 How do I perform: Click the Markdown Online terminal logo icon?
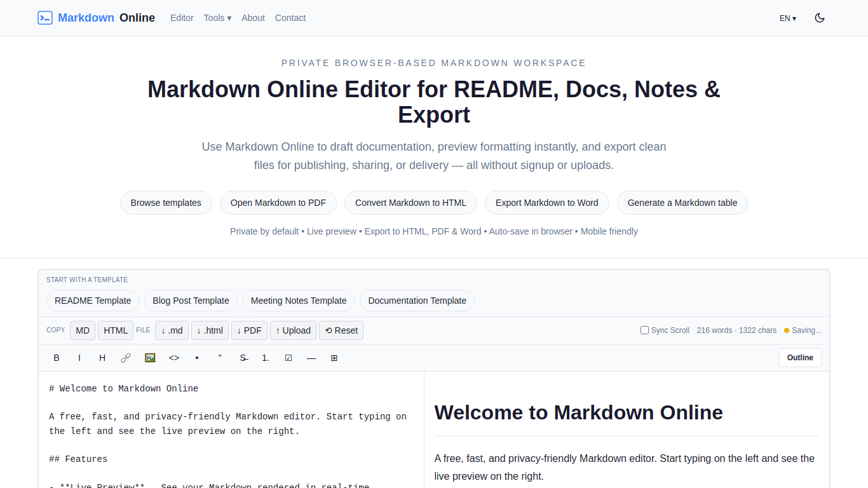[x=45, y=18]
